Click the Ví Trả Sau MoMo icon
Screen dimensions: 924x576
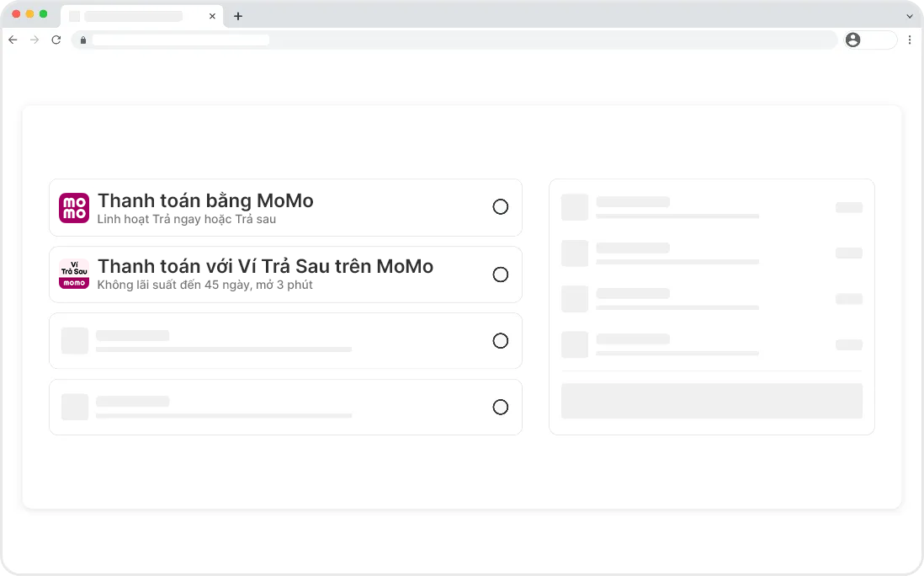(74, 274)
